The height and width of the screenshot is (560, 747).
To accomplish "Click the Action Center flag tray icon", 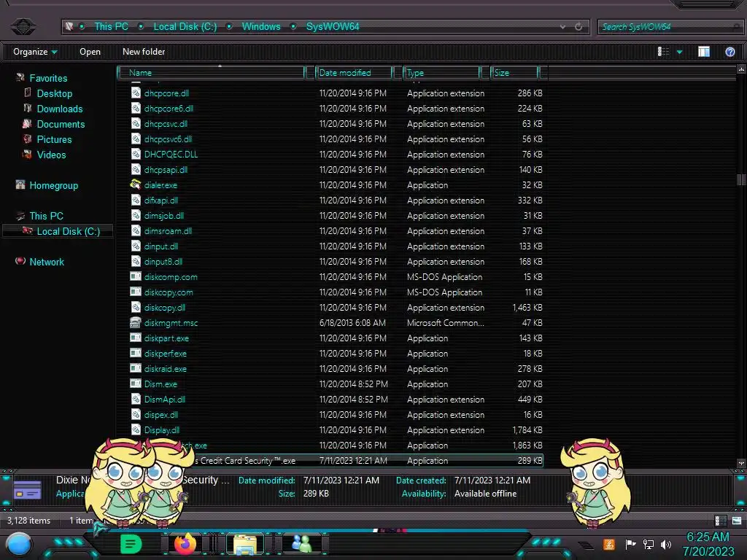I will pos(630,544).
